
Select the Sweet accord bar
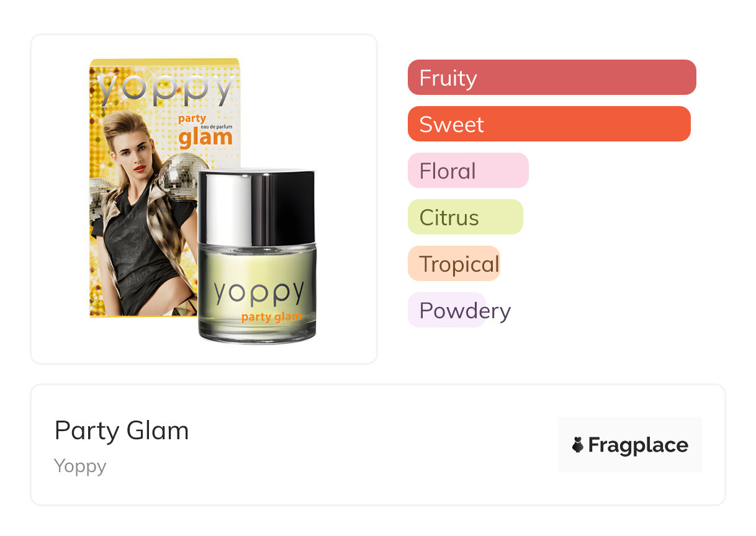coord(549,124)
